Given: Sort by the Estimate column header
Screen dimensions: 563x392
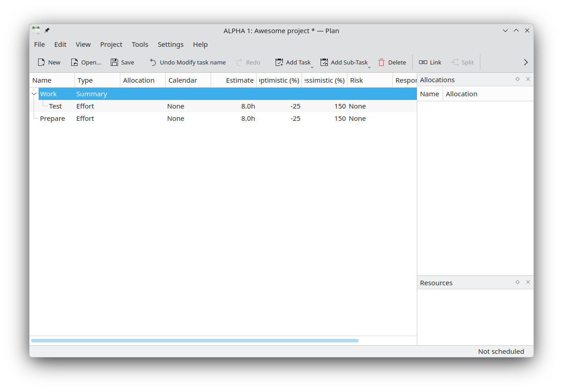Looking at the screenshot, I should 233,80.
